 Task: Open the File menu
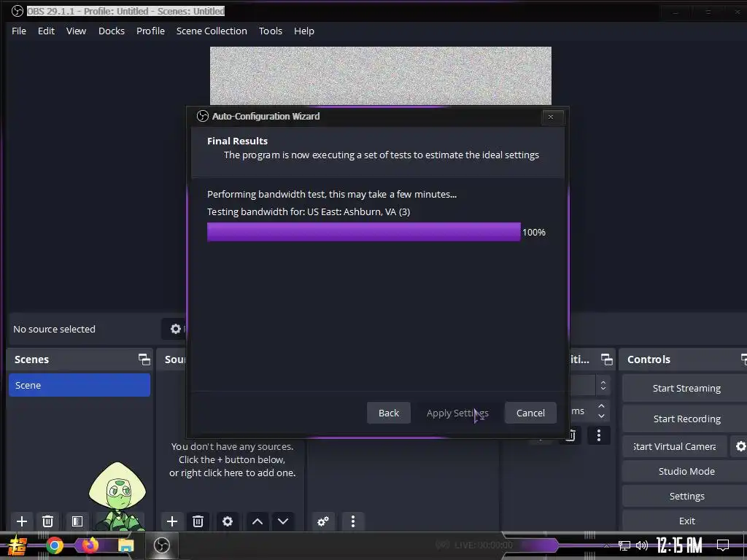point(19,31)
